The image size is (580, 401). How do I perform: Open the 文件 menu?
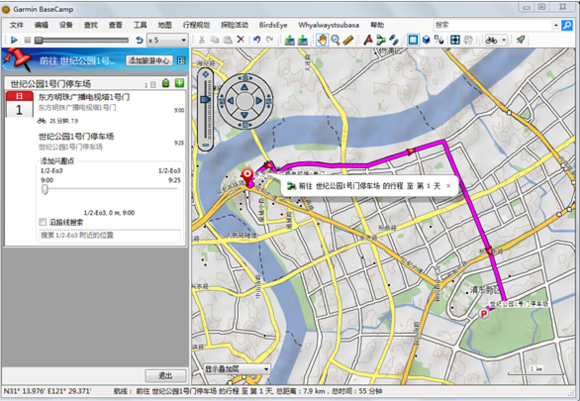pyautogui.click(x=16, y=25)
